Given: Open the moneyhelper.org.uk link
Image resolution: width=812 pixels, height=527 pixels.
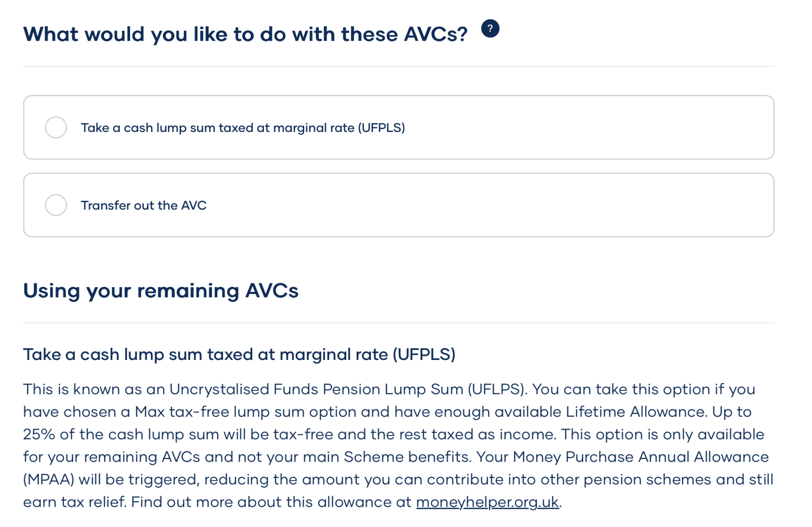Looking at the screenshot, I should pos(487,502).
